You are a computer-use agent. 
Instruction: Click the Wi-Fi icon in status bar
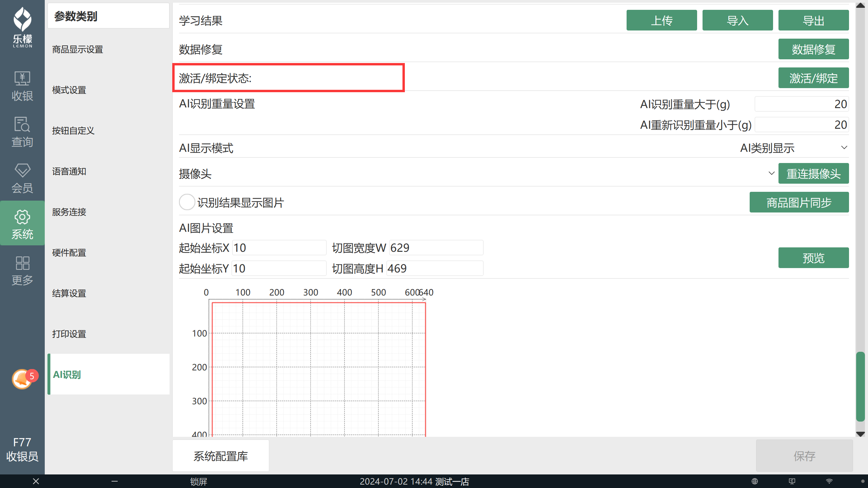(829, 481)
